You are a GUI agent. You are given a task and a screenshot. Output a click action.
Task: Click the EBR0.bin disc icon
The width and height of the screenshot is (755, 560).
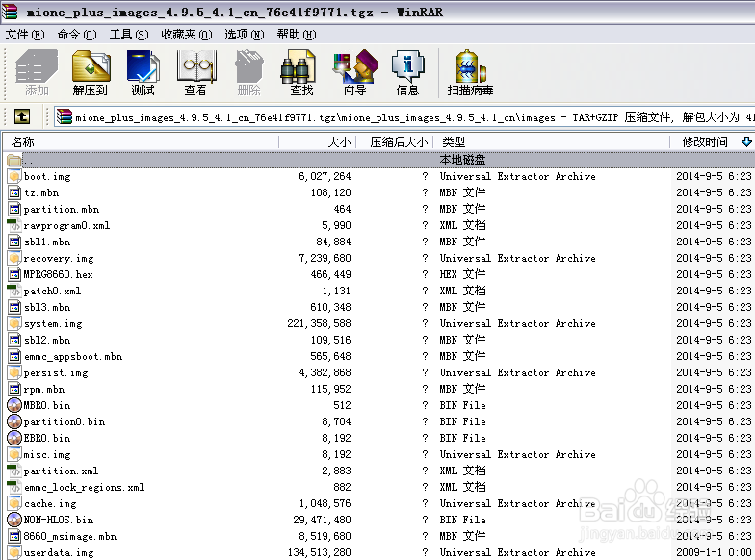pos(14,438)
